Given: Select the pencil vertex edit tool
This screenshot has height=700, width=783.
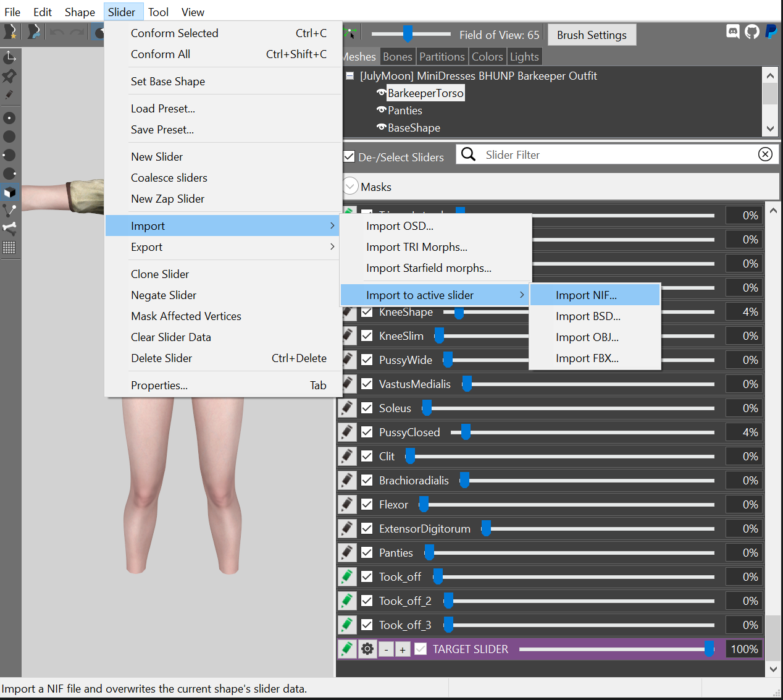Looking at the screenshot, I should pyautogui.click(x=10, y=95).
